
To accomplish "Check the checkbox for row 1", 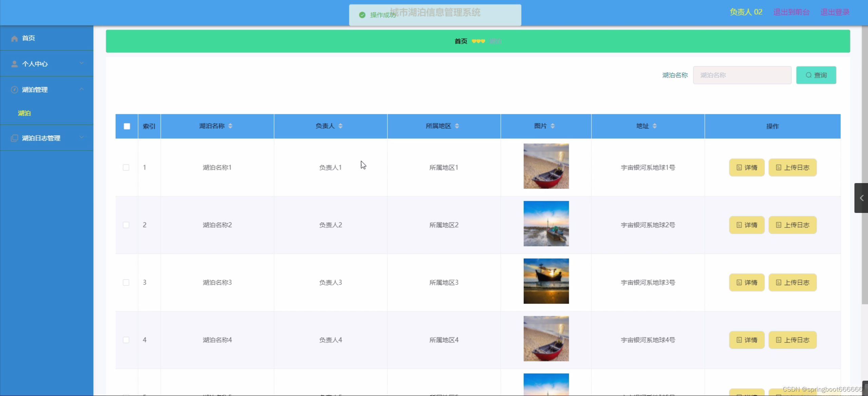I will point(126,167).
